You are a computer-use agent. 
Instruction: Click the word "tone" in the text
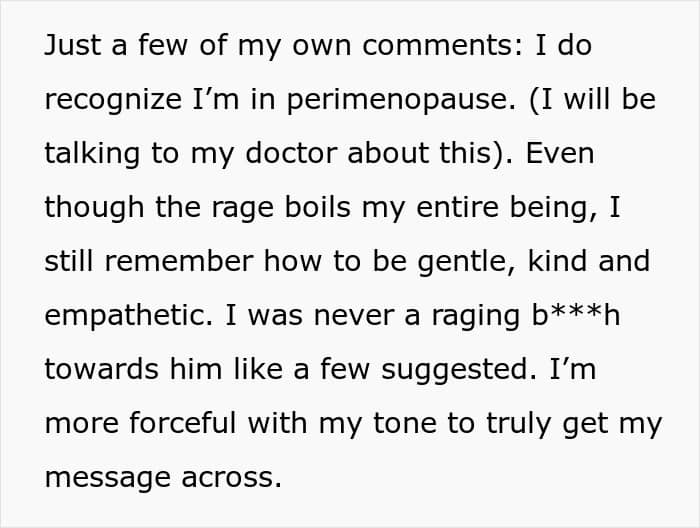pyautogui.click(x=404, y=423)
